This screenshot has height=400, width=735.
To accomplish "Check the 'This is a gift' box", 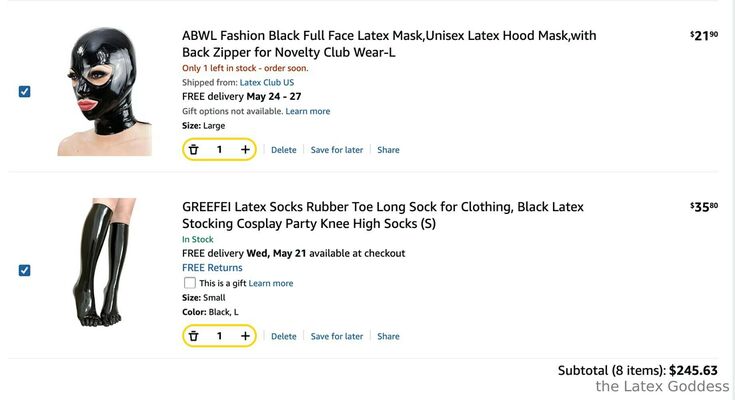I will 189,283.
